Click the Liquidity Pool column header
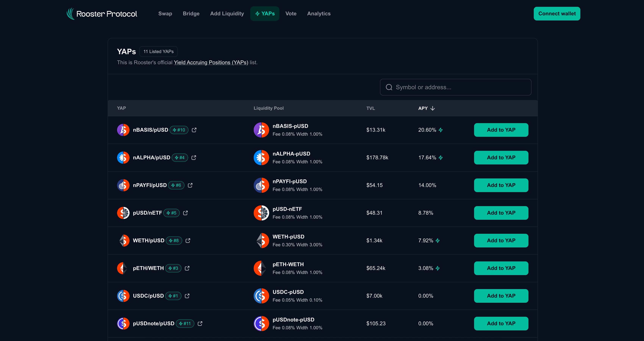The width and height of the screenshot is (644, 341). tap(269, 108)
